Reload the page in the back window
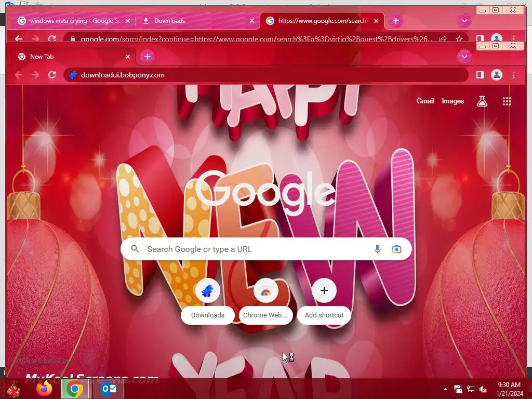 click(x=52, y=38)
